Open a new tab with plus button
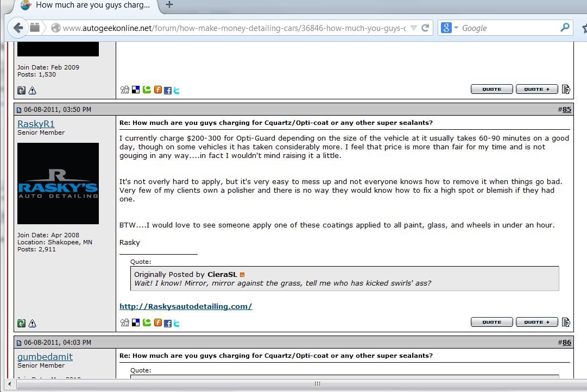This screenshot has width=587, height=392. coord(169,5)
